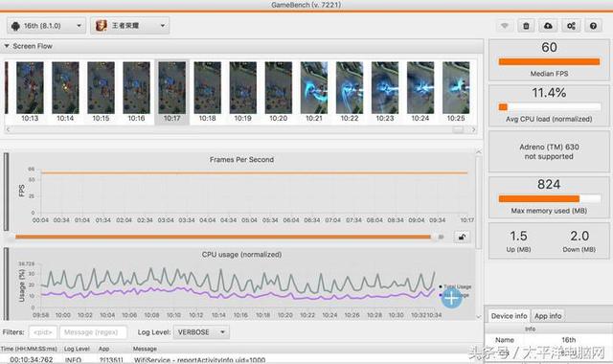Viewport: 613px width, 364px height.
Task: Click the Message regex filter field
Action: point(93,332)
